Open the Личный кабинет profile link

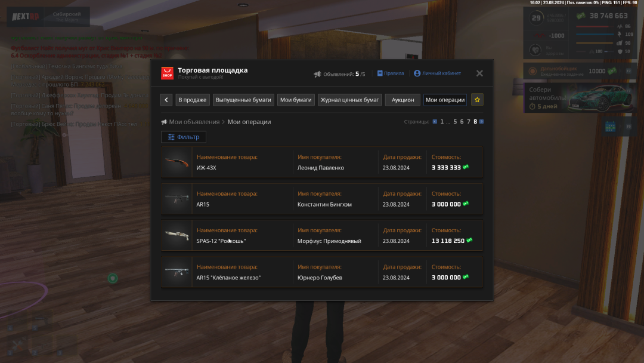point(437,73)
